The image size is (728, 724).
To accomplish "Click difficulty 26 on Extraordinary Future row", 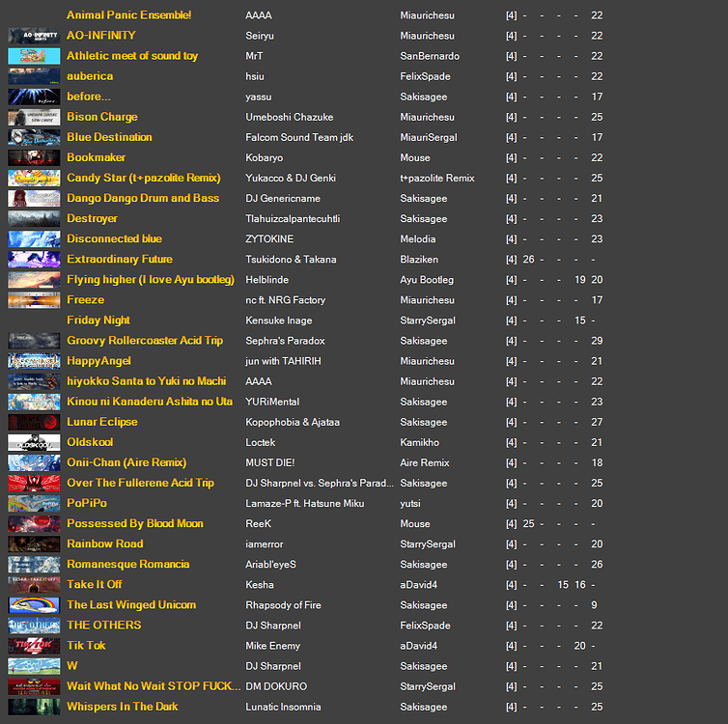I will click(x=528, y=260).
